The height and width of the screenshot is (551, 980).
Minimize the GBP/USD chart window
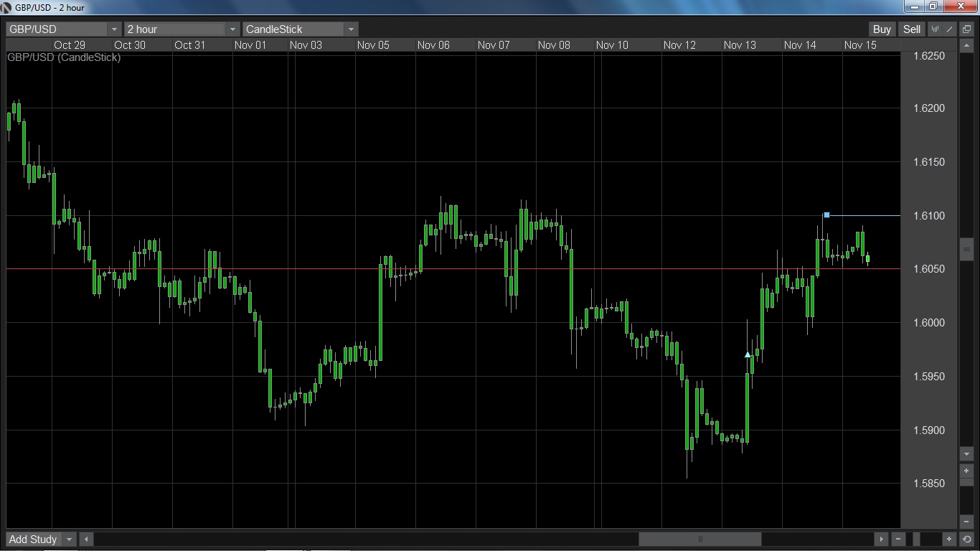point(914,6)
